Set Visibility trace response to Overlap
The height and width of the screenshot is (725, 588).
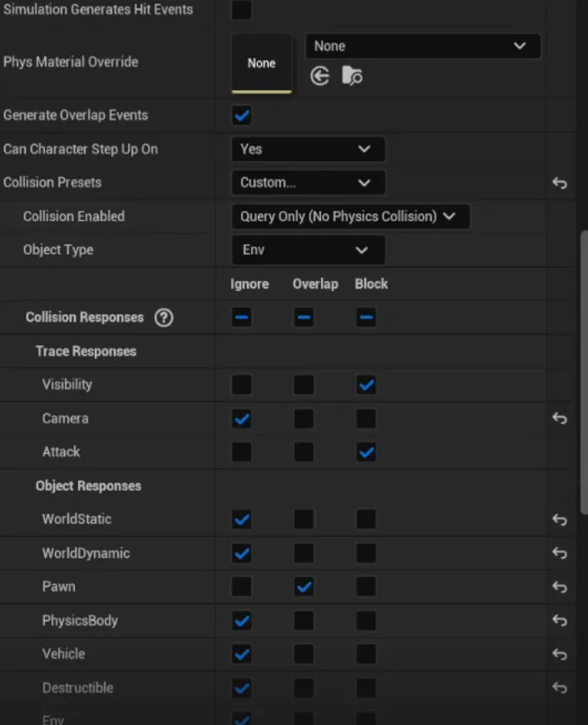[x=304, y=385]
